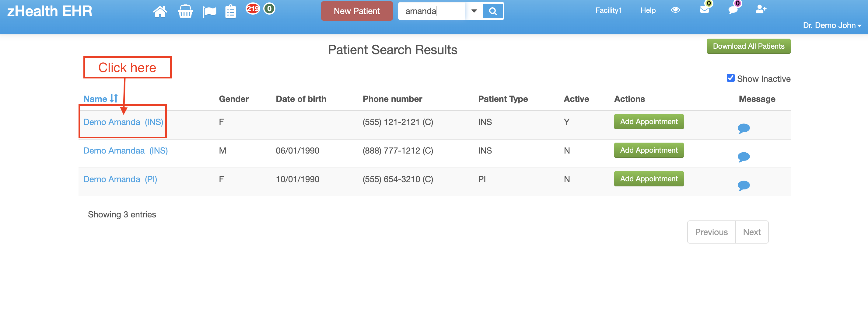The width and height of the screenshot is (868, 329).
Task: Click the Active column header
Action: (576, 99)
